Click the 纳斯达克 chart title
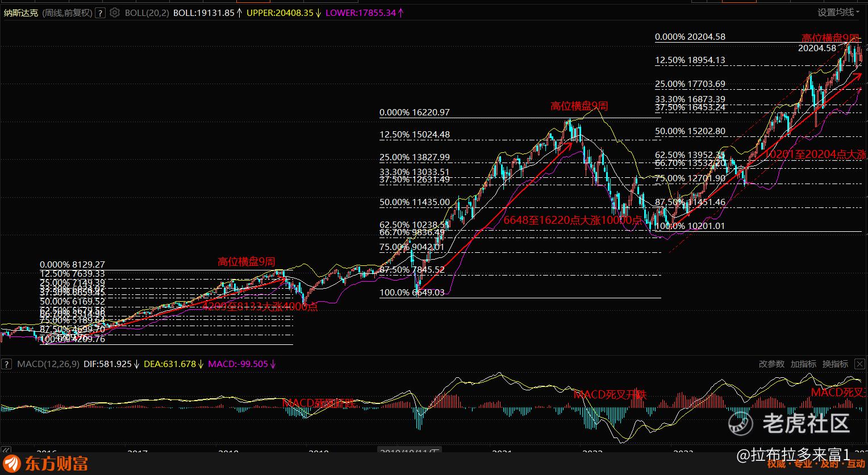The image size is (868, 475). click(x=21, y=13)
